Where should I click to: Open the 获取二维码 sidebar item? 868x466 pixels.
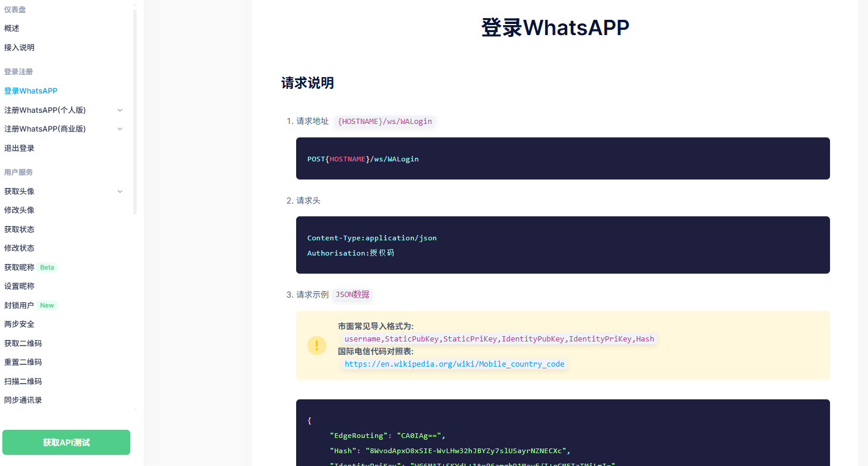click(x=23, y=343)
